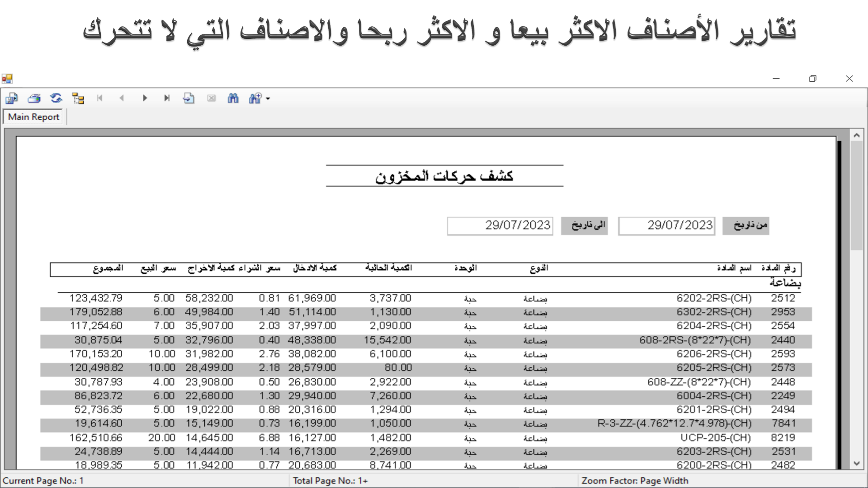Image resolution: width=868 pixels, height=488 pixels.
Task: Go to the previous page arrow
Action: coord(122,98)
